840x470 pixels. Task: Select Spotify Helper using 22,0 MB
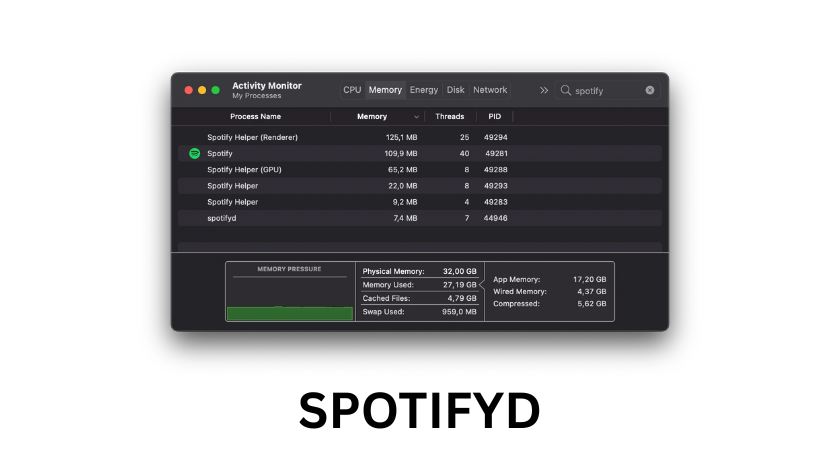(419, 185)
